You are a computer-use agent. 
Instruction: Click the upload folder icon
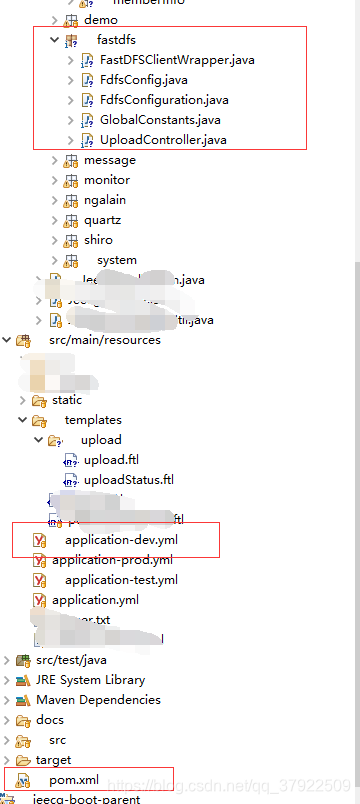coord(55,440)
